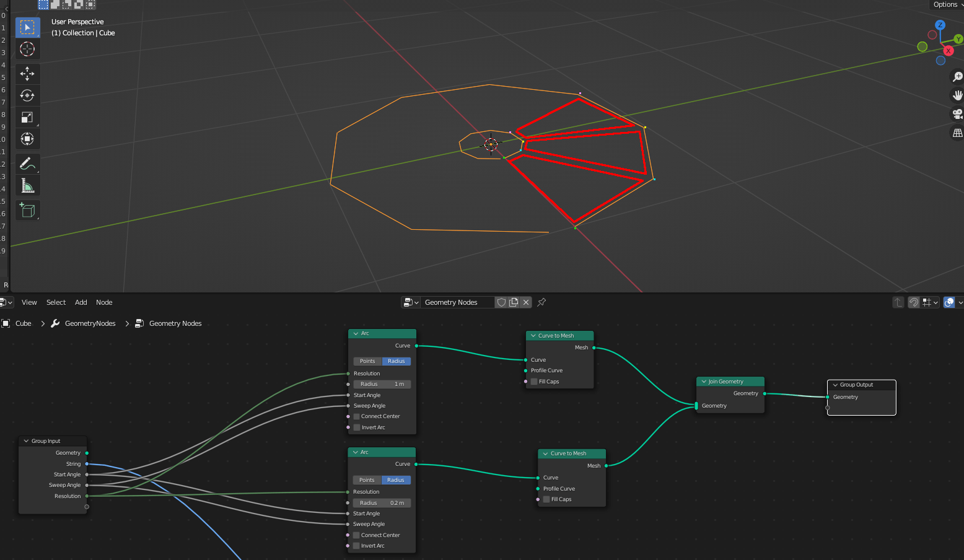Select the Cursor tool
Screen dimensions: 964x560
pos(27,49)
